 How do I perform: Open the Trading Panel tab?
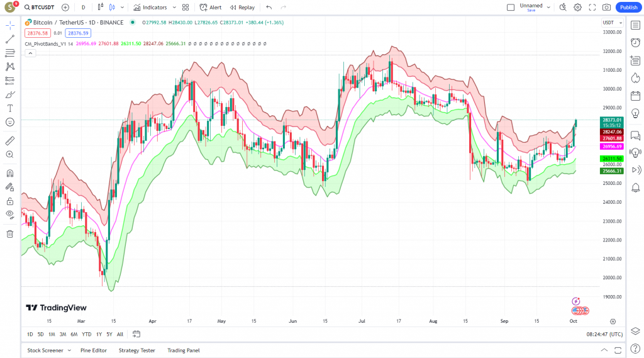coord(184,350)
